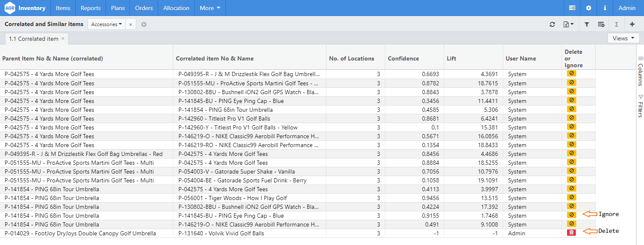Screen dimensions: 644x245
Task: Ignore the Tiger Woods correlated item row
Action: click(x=571, y=197)
